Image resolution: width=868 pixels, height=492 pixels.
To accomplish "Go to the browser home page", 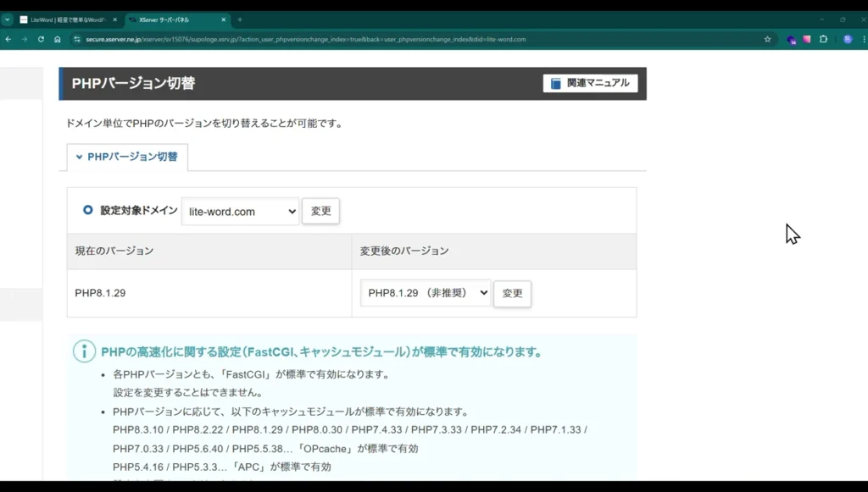I will 57,39.
